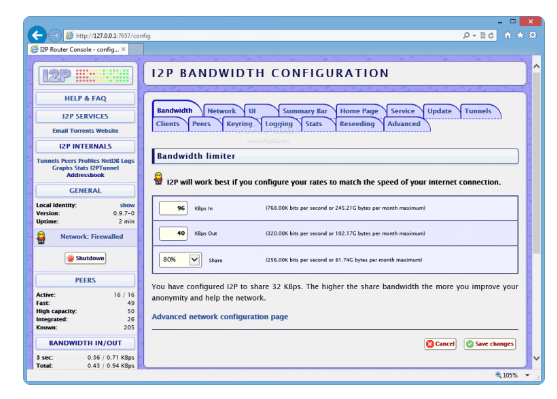557x399 pixels.
Task: Click the Bandwidth limiter heading
Action: [335, 156]
